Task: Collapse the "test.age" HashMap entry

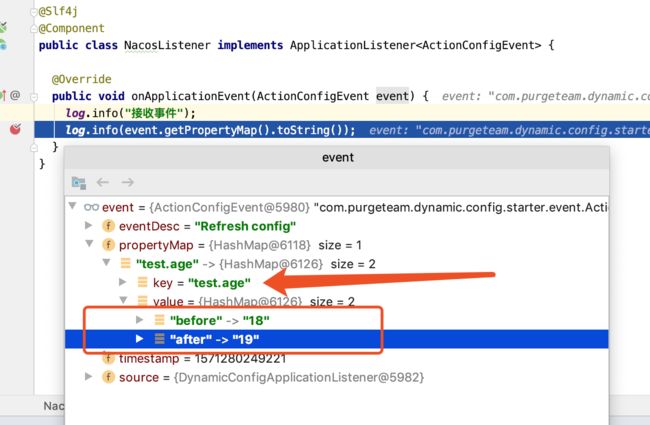Action: point(107,262)
